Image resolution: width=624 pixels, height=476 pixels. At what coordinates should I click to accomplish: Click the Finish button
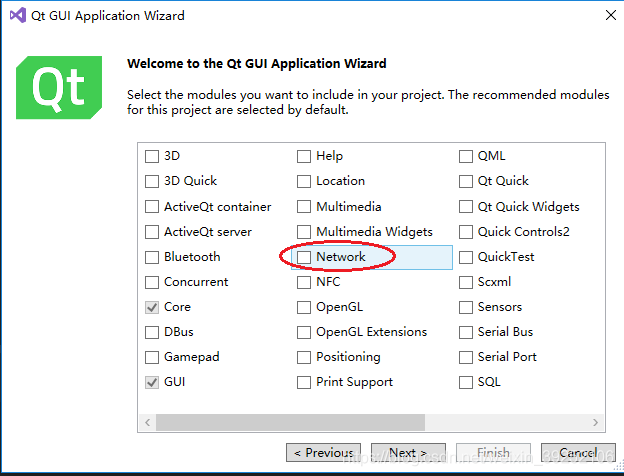coord(493,453)
